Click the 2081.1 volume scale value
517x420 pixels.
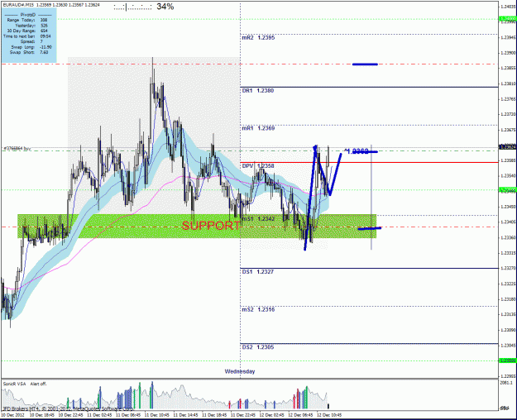pyautogui.click(x=505, y=383)
